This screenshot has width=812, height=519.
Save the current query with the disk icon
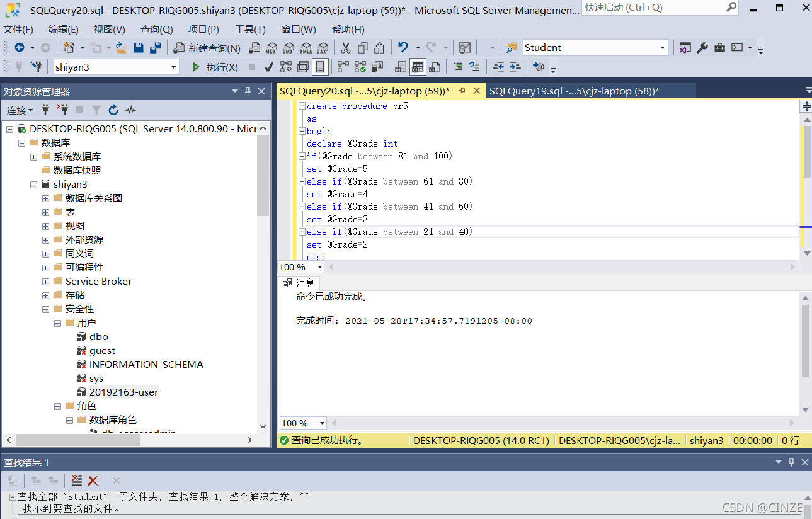click(x=139, y=47)
